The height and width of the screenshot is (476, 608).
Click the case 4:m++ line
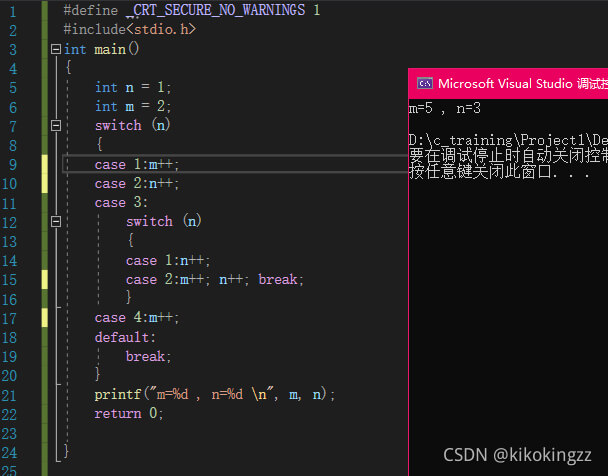136,317
